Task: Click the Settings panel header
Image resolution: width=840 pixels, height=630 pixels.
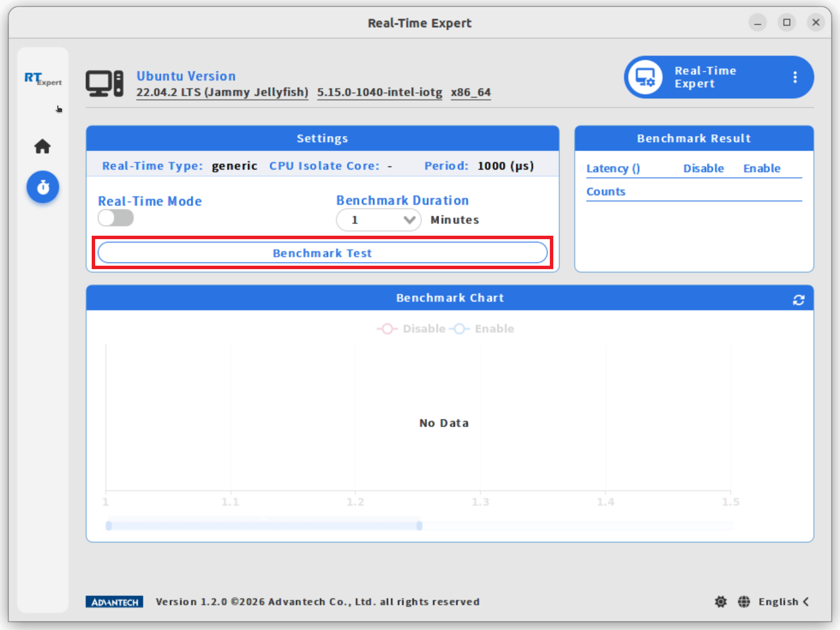Action: coord(323,138)
